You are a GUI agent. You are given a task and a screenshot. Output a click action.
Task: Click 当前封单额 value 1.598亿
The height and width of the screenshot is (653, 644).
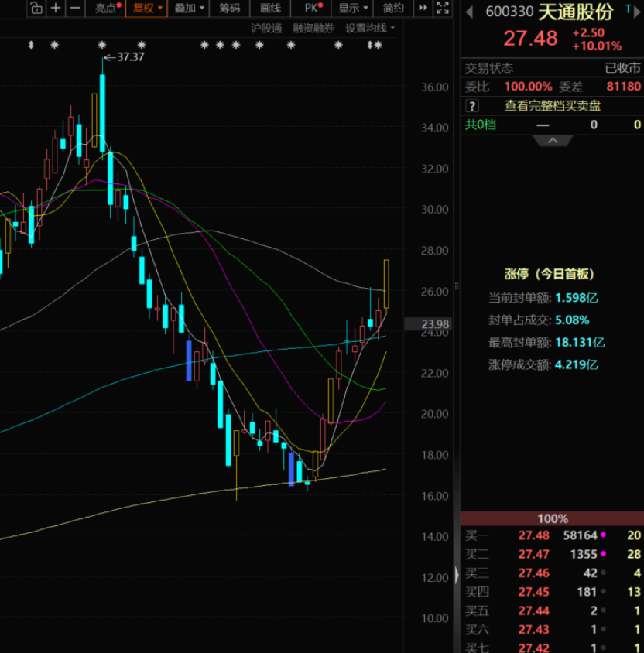(577, 298)
